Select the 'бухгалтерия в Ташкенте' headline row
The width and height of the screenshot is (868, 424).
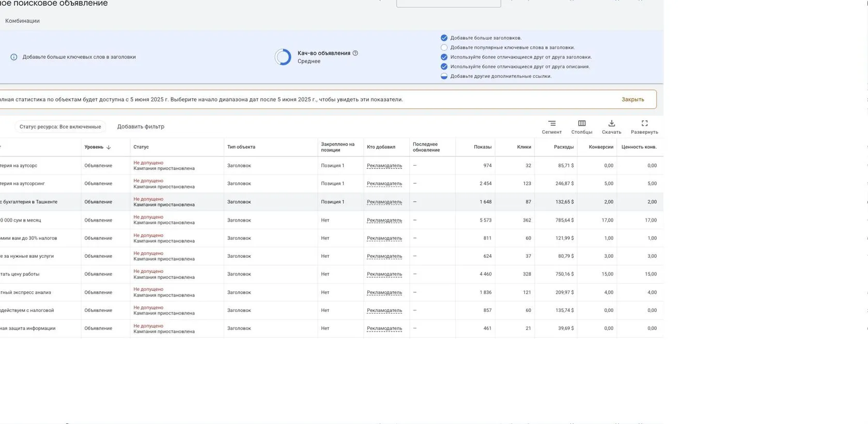[x=332, y=202]
